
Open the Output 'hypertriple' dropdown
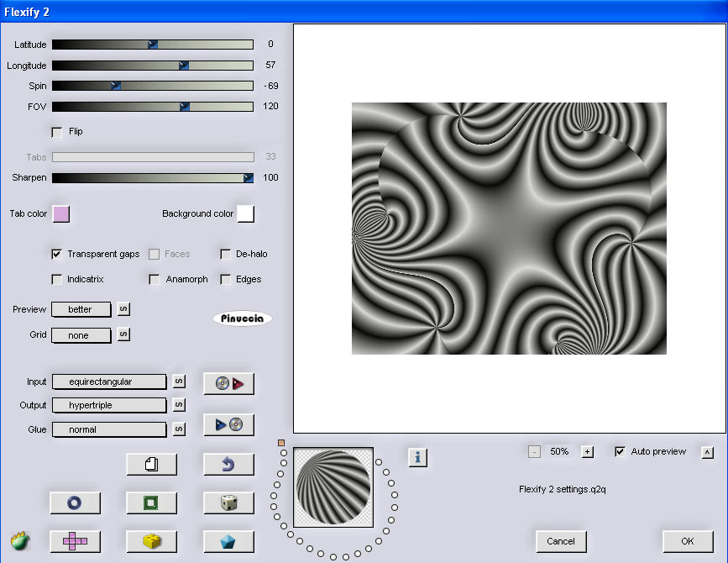pos(109,405)
